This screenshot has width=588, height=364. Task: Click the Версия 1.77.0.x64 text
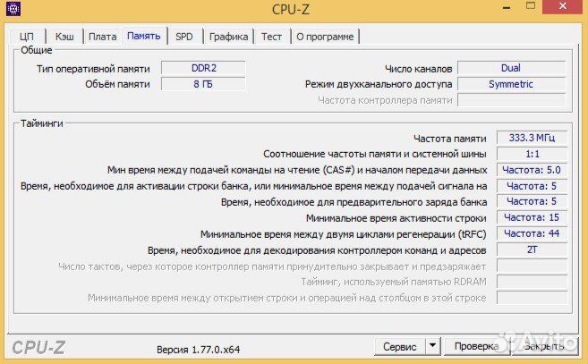point(198,350)
